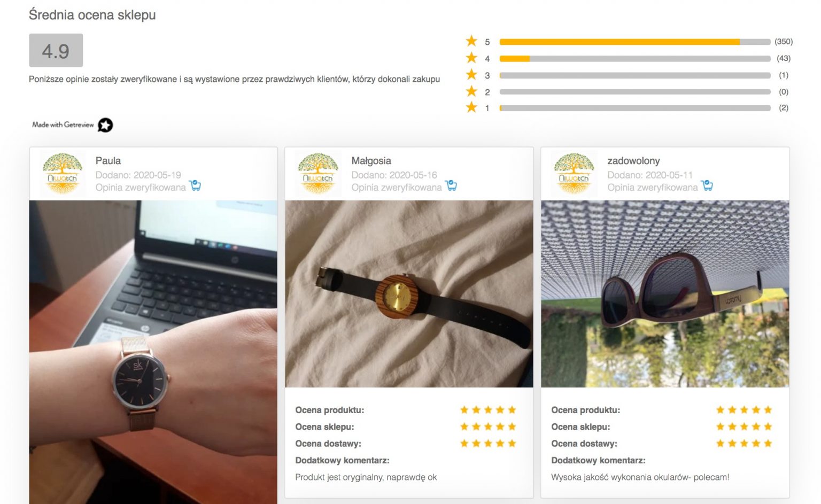Click the verified cart icon beside Małgosia's review
This screenshot has width=821, height=504.
click(x=451, y=185)
